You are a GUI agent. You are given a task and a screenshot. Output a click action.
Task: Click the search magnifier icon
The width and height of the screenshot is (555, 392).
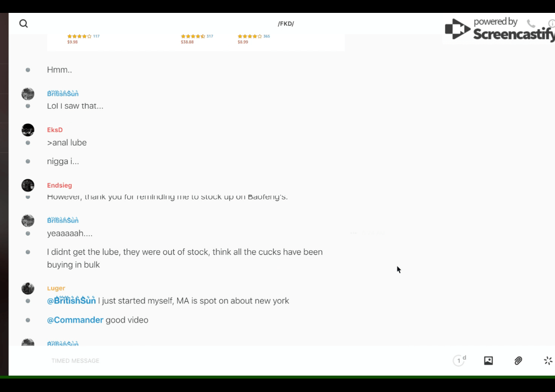[24, 24]
